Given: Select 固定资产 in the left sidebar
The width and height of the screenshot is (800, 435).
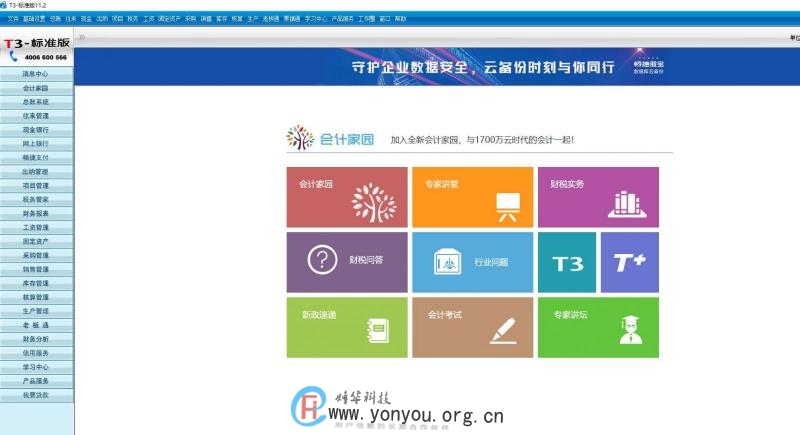Looking at the screenshot, I should [x=36, y=241].
